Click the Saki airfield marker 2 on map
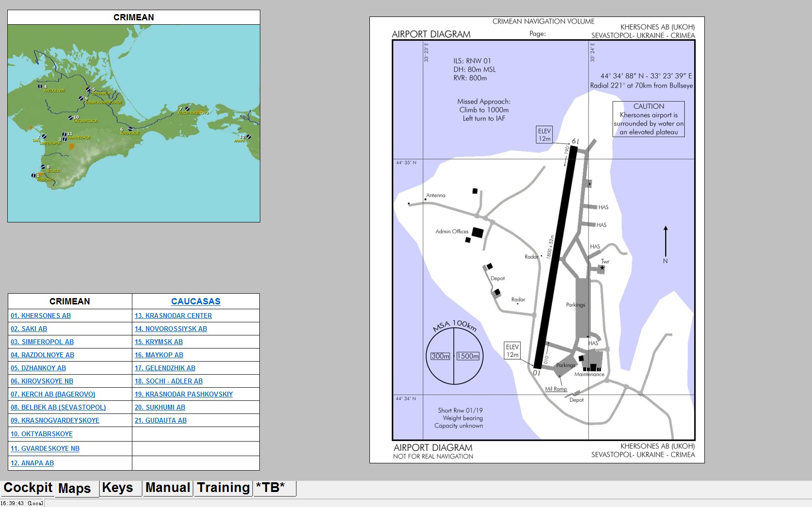The image size is (812, 507). tap(44, 137)
